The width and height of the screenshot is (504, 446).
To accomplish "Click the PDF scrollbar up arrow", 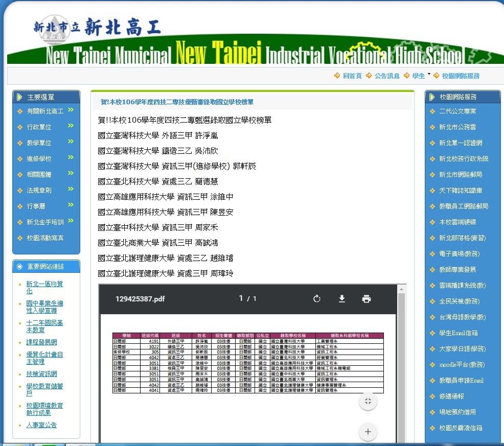I will [401, 289].
